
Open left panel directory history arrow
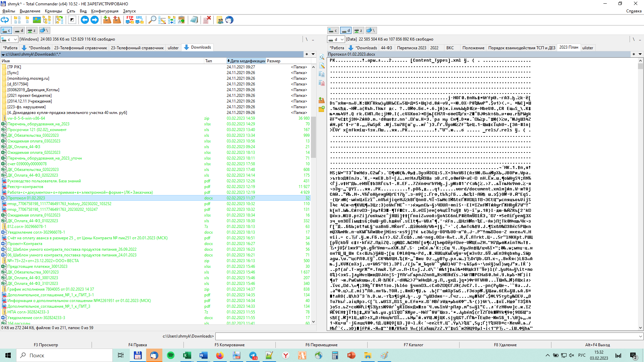click(x=313, y=54)
